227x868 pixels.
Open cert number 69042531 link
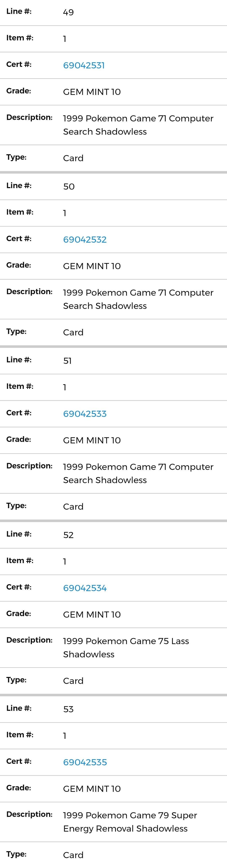84,65
